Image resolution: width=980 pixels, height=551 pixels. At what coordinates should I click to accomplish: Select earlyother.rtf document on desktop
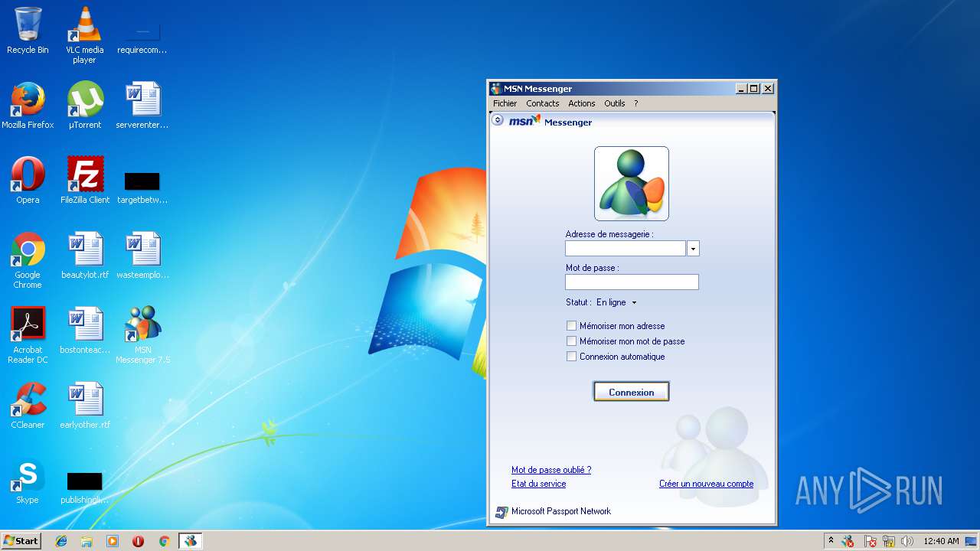(x=84, y=406)
